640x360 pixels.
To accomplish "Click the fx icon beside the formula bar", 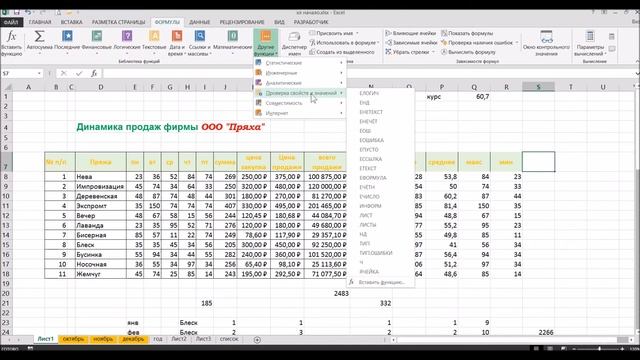I will click(94, 73).
